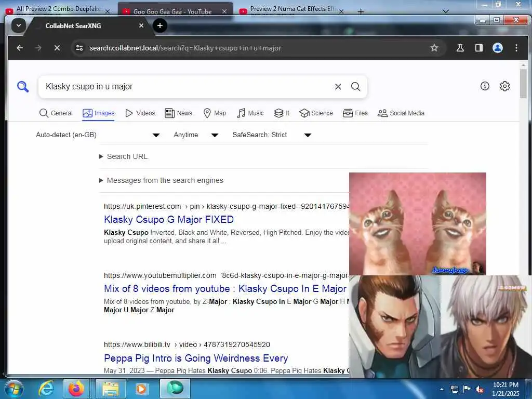
Task: Open the Chrome three-dot menu
Action: pos(516,48)
